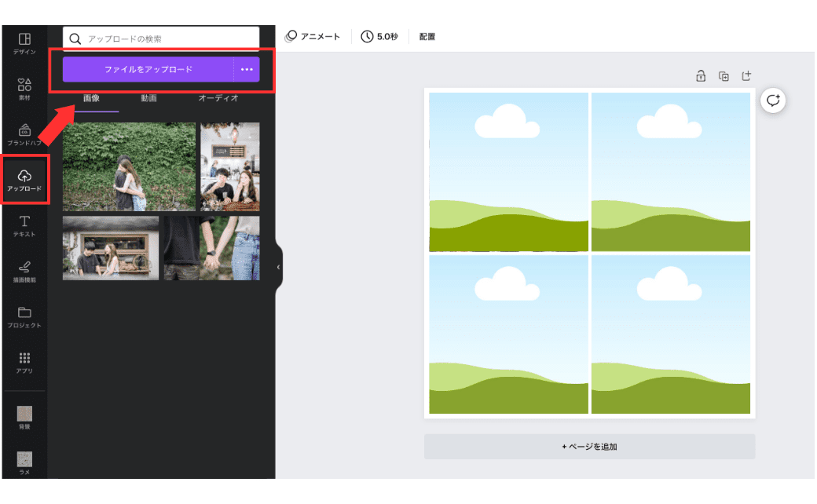Click the add page icon above canvas
Image resolution: width=817 pixels, height=504 pixels.
tap(746, 76)
